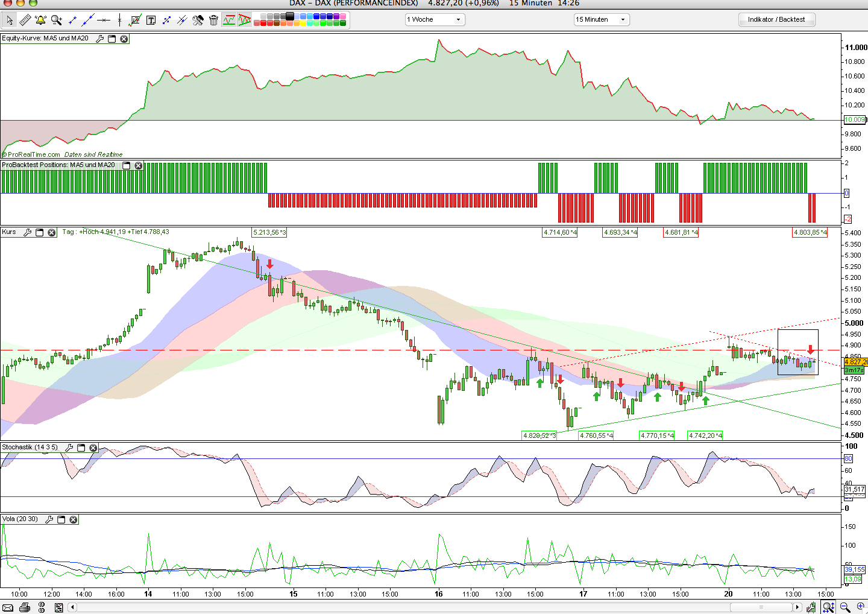The width and height of the screenshot is (868, 614).
Task: Click the trade label '4.829,52 *3'
Action: [x=539, y=435]
